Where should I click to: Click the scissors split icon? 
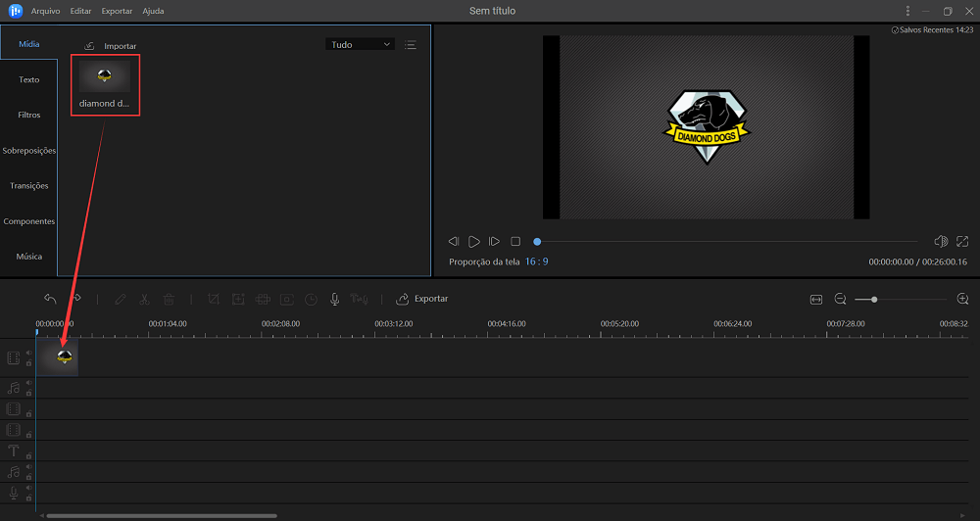(144, 299)
